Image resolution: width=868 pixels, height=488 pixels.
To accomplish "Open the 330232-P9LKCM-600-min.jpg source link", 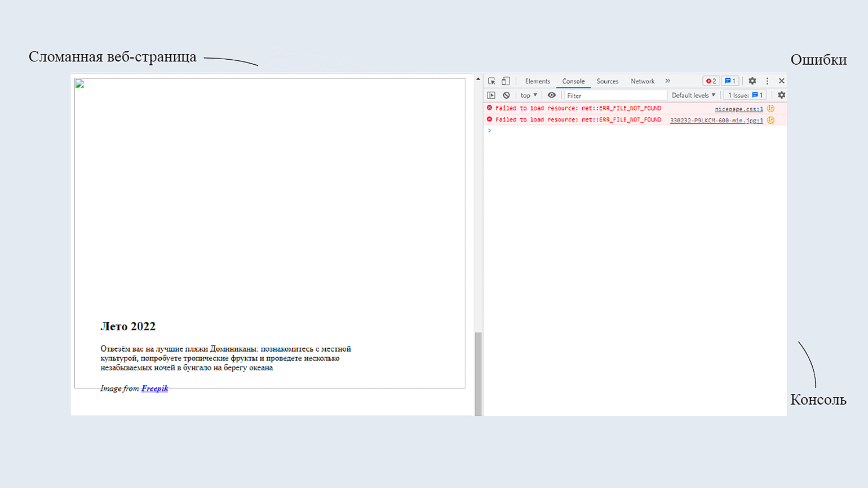I will 716,120.
